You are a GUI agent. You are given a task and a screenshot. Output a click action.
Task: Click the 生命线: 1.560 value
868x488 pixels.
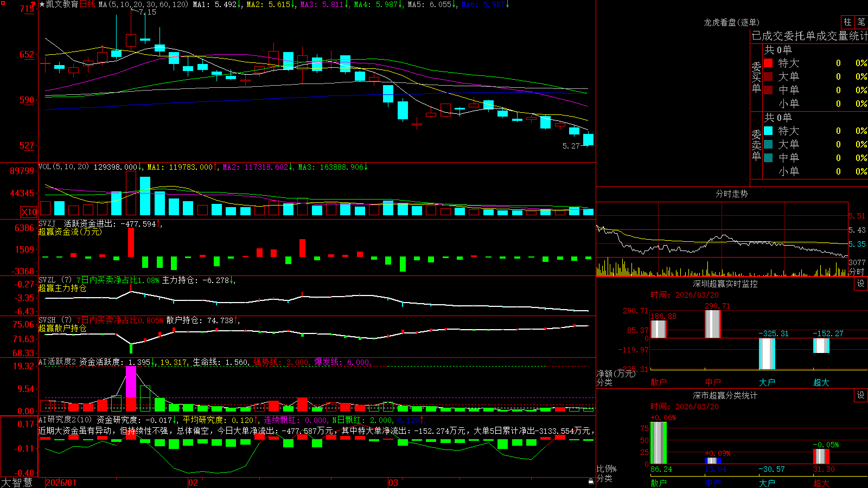click(221, 362)
